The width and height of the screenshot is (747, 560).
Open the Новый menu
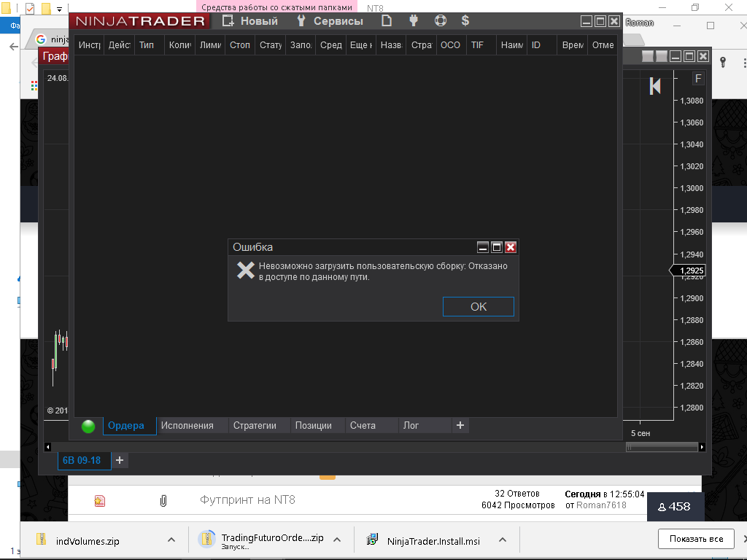(251, 21)
